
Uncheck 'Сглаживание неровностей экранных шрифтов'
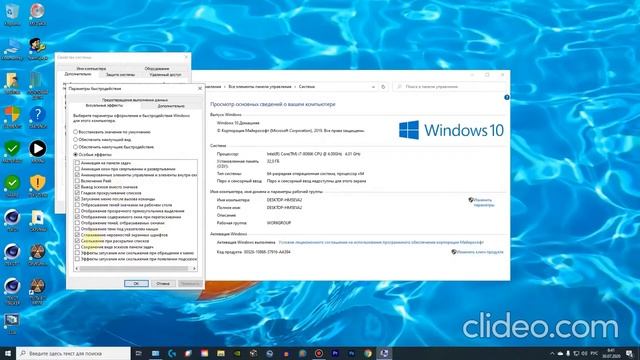(77, 235)
